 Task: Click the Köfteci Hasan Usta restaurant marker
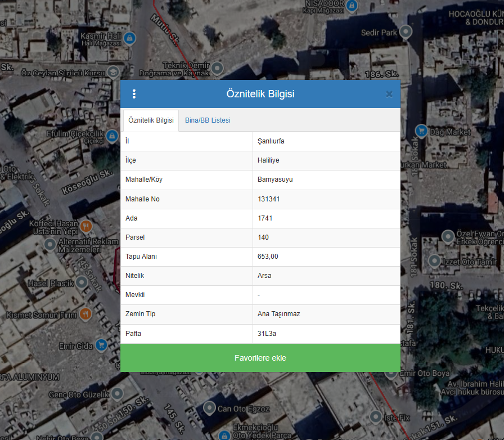click(x=86, y=227)
